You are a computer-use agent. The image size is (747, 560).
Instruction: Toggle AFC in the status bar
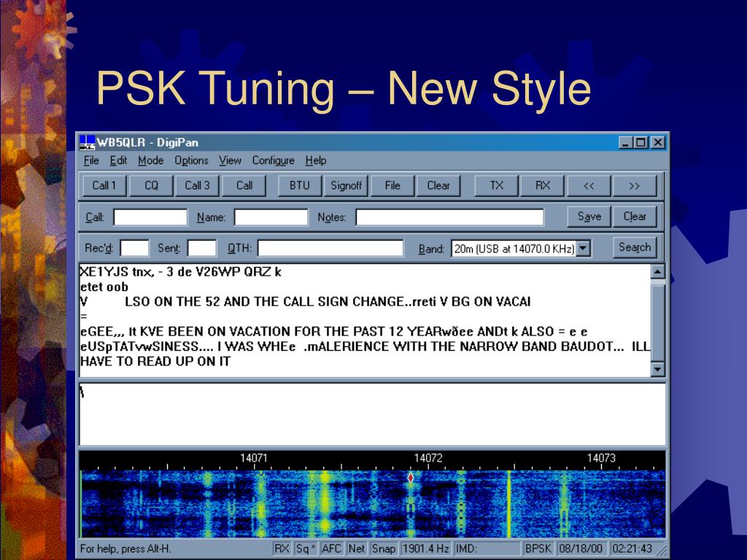point(332,548)
